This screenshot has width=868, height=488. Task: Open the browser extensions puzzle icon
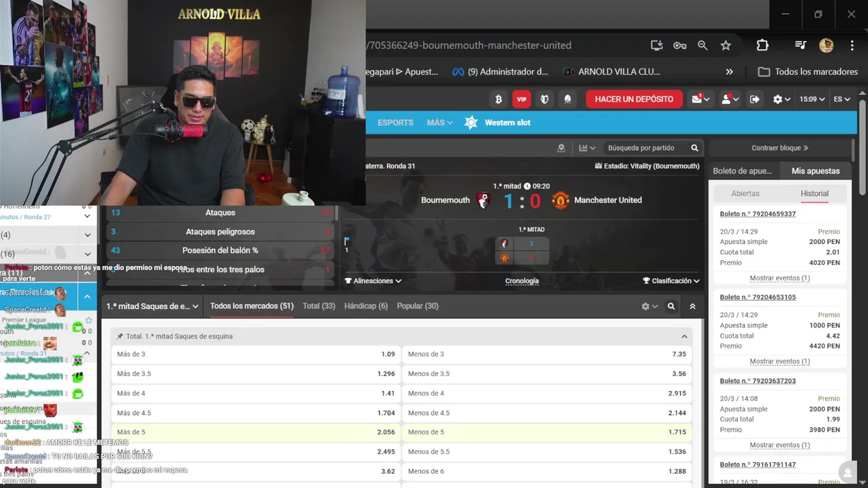[x=762, y=45]
